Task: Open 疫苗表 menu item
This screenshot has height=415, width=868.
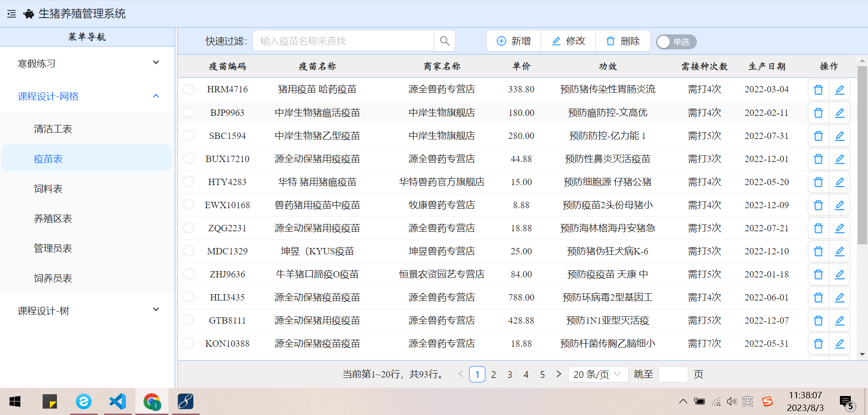Action: tap(87, 159)
